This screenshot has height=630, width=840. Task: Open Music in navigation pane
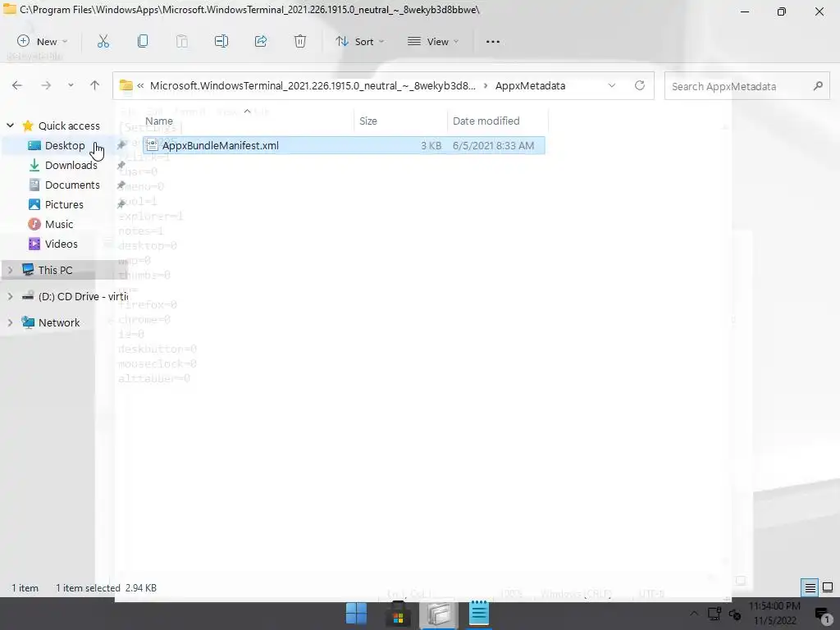(59, 224)
